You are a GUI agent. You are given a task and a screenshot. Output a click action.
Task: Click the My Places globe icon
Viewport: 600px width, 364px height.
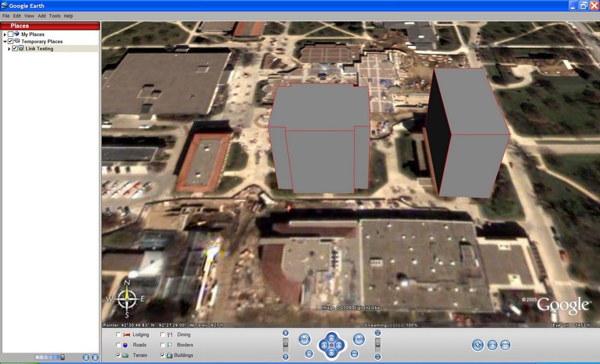(17, 34)
